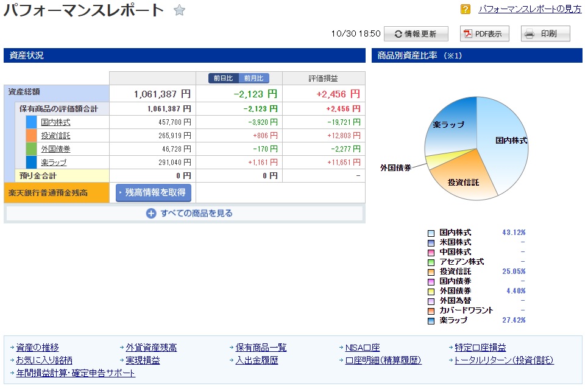The height and width of the screenshot is (389, 588).
Task: Click the アセアン株式 legend color box
Action: point(431,262)
